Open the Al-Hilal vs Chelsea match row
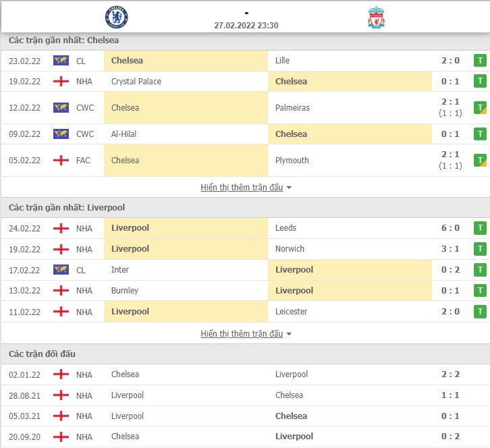The image size is (490, 448). tap(245, 134)
